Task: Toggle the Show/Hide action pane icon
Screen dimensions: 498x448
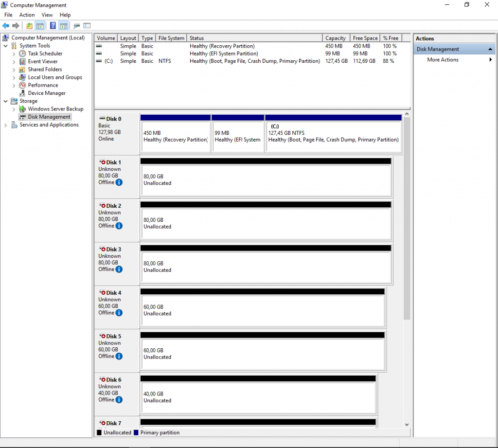Action: coord(65,25)
